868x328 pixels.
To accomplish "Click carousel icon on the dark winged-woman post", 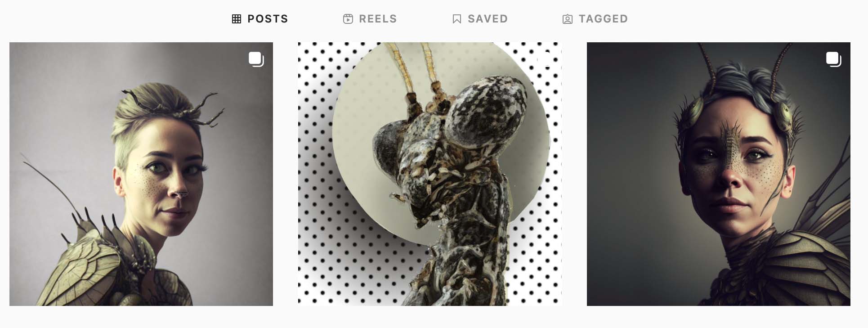I will (834, 59).
